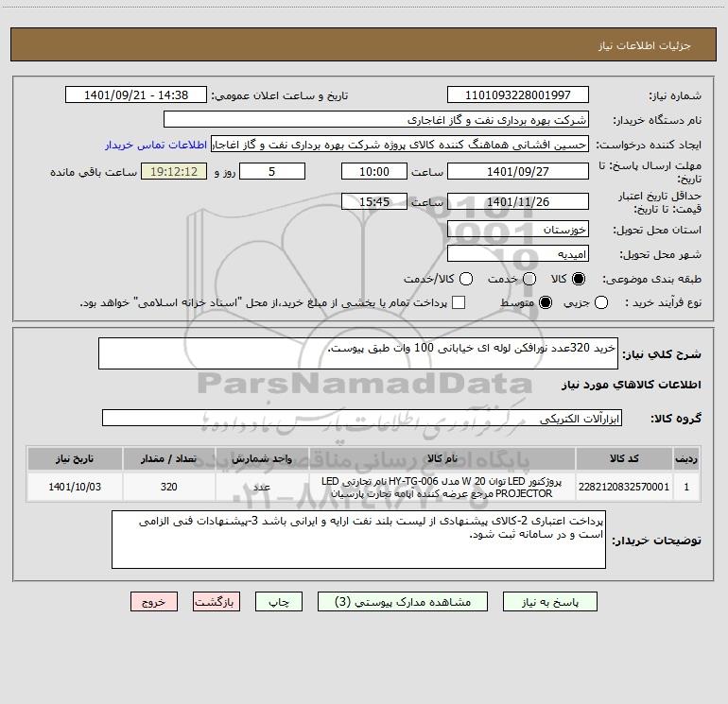Click the general description text box
Image resolution: width=728 pixels, height=704 pixels.
point(358,353)
